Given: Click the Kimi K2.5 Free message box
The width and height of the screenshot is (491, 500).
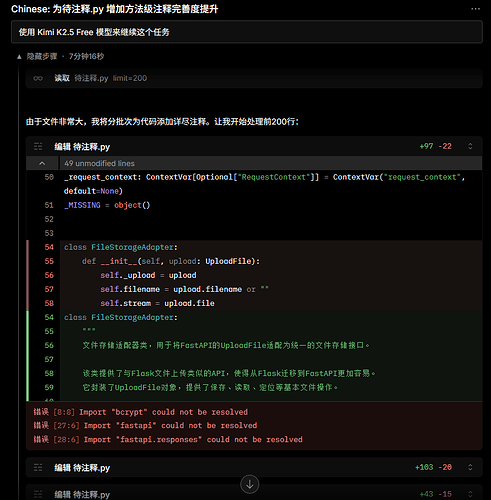Looking at the screenshot, I should [x=247, y=32].
